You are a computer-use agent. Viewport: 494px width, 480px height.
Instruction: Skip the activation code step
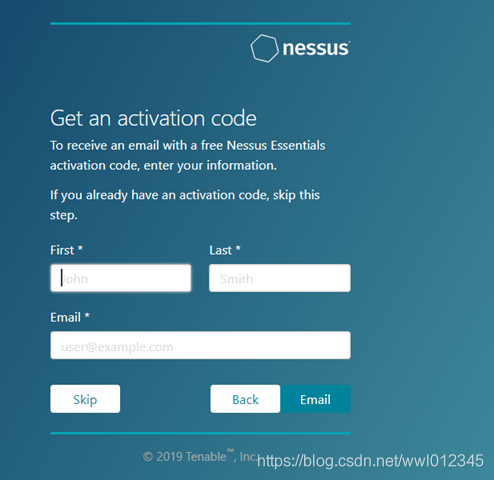coord(85,399)
